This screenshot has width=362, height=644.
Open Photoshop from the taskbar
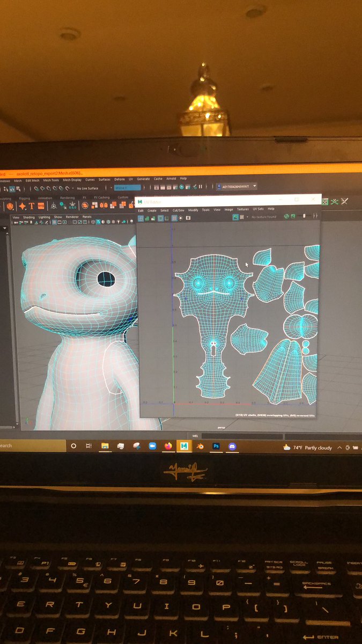point(216,446)
